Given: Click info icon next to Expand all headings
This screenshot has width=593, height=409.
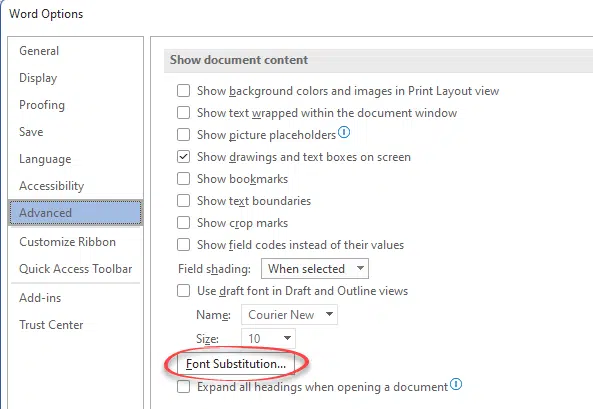Looking at the screenshot, I should pyautogui.click(x=456, y=384).
